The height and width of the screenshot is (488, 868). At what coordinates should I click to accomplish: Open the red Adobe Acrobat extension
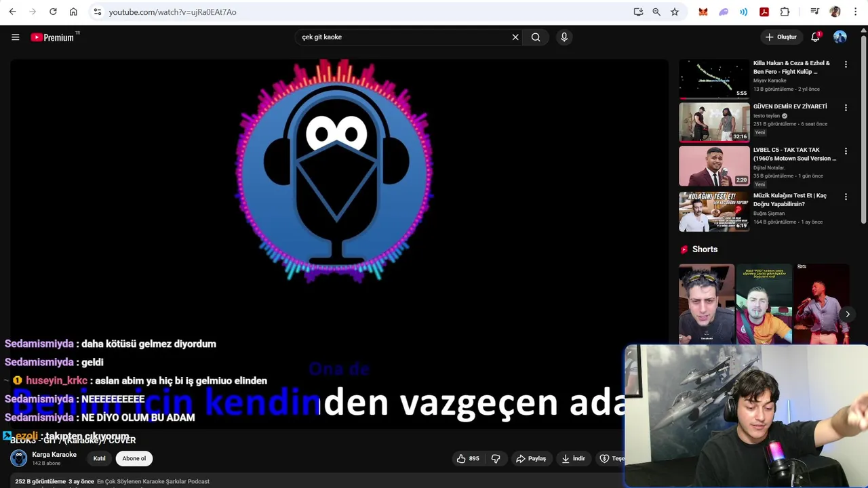(764, 12)
